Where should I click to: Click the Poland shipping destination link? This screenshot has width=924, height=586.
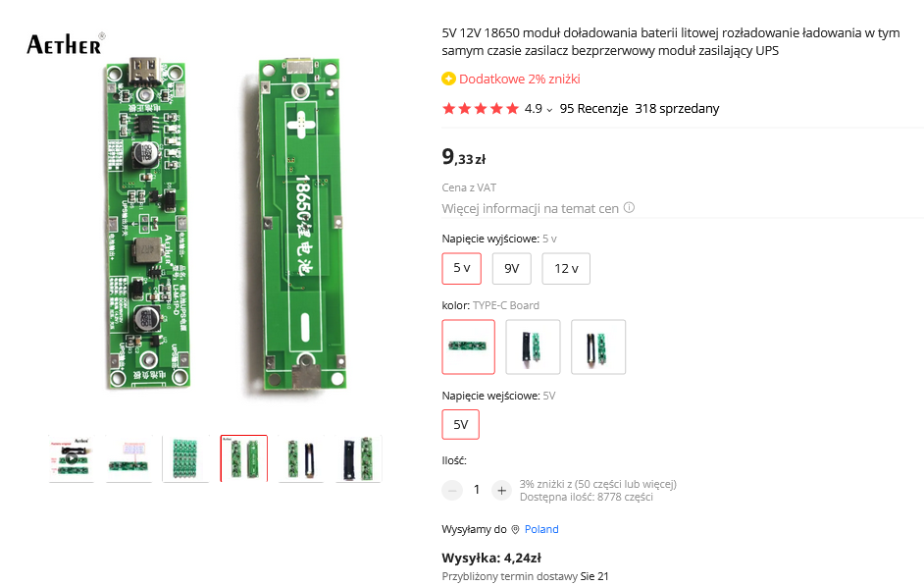coord(541,530)
